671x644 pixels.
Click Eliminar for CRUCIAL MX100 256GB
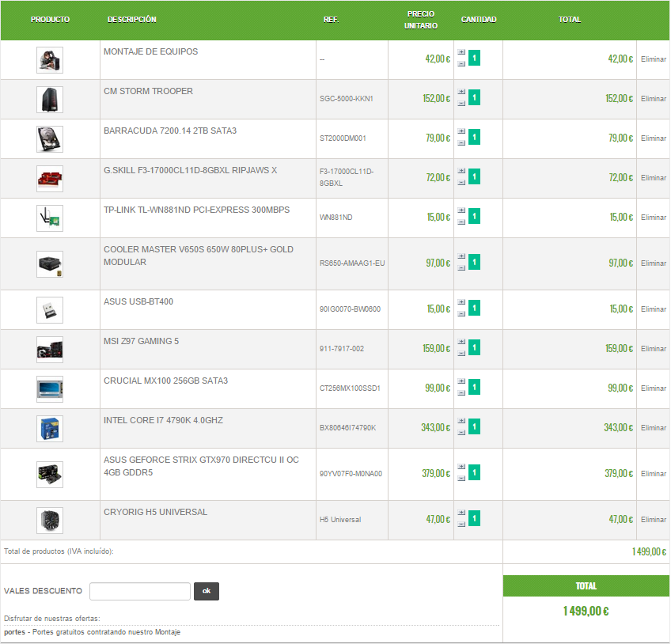[x=654, y=388]
